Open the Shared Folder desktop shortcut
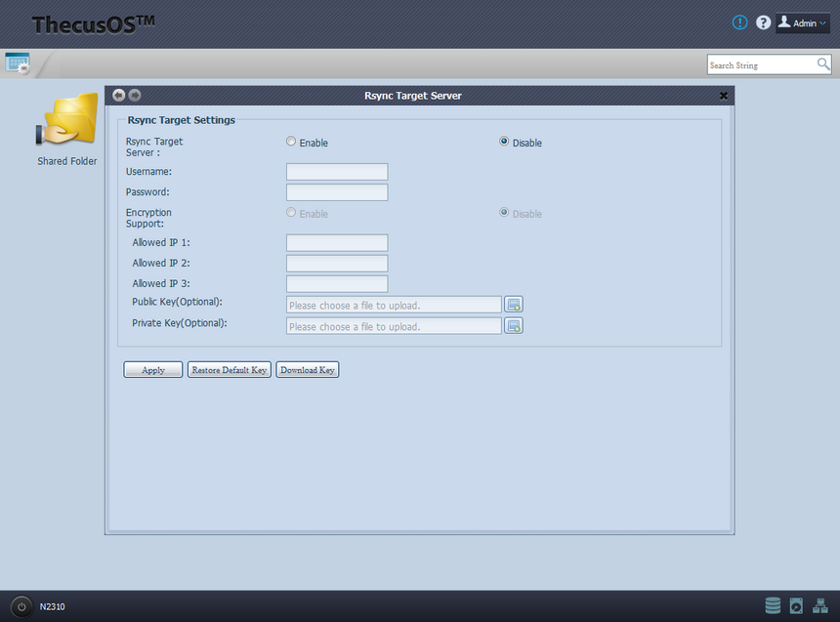This screenshot has height=622, width=840. coord(66,127)
